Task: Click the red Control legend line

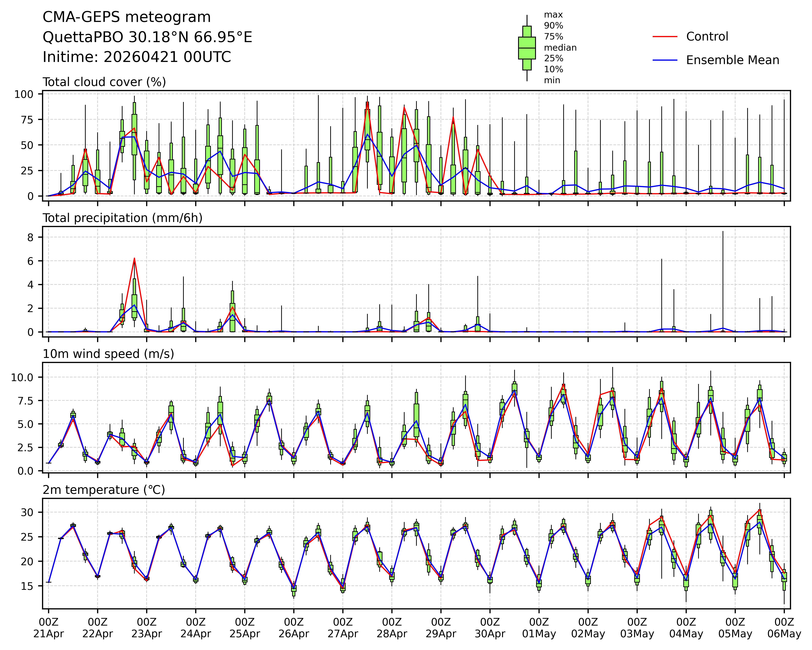Action: (x=665, y=36)
